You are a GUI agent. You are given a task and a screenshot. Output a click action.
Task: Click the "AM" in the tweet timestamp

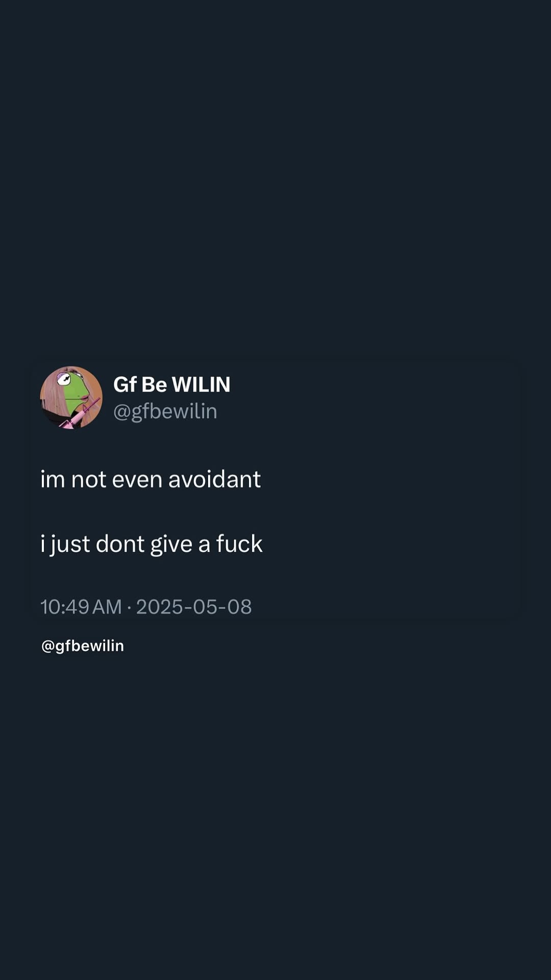click(x=107, y=607)
